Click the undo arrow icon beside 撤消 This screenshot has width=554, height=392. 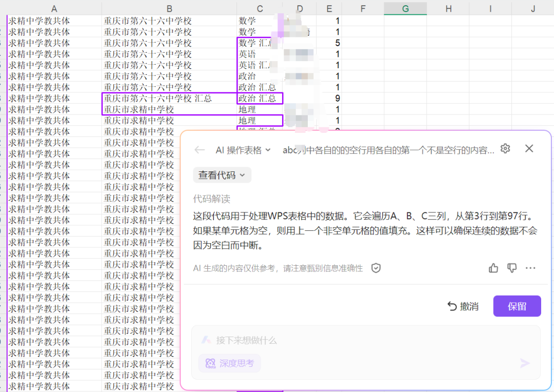pyautogui.click(x=451, y=306)
